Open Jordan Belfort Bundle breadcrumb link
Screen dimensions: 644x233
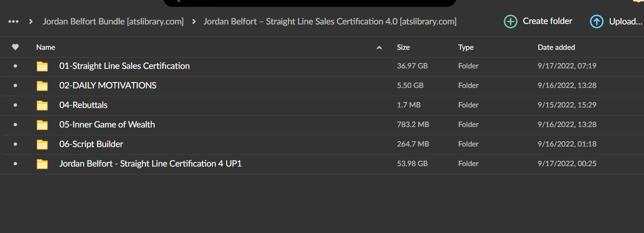pos(113,21)
